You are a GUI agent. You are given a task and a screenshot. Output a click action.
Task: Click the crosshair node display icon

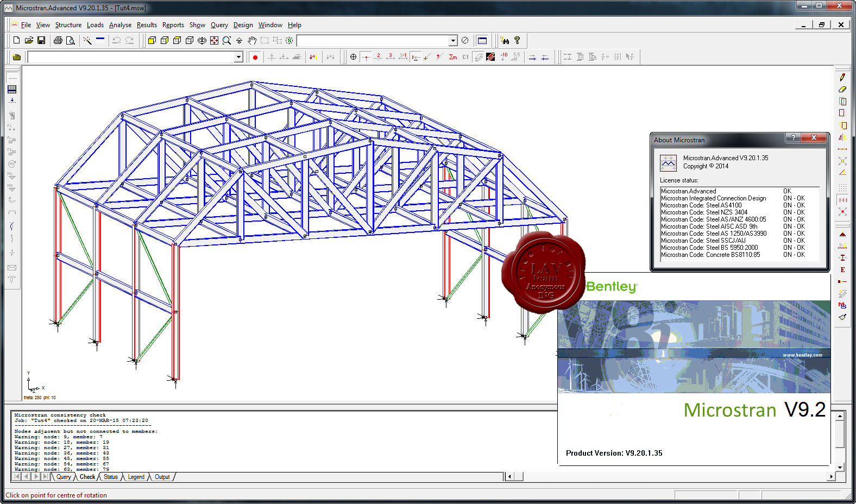point(353,57)
